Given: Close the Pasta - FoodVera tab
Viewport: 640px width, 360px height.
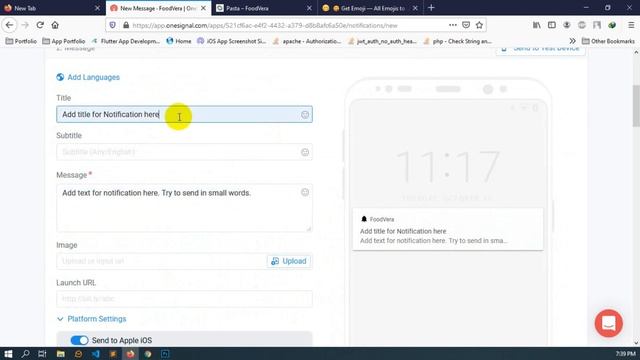Looking at the screenshot, I should 309,8.
